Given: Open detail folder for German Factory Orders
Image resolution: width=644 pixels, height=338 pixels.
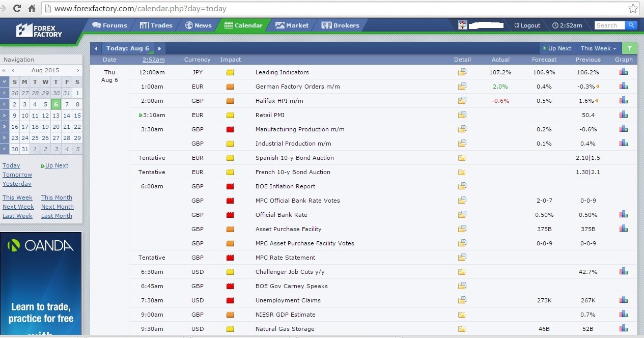Looking at the screenshot, I should coord(462,87).
